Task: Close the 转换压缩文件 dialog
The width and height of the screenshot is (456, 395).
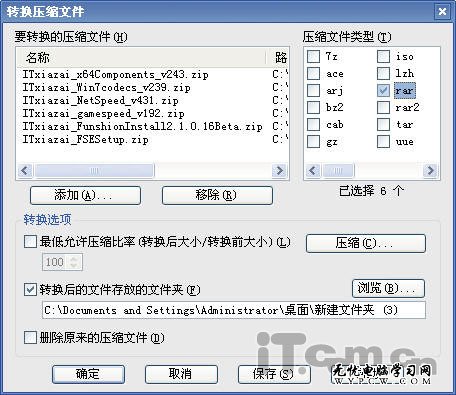Action: [442, 12]
